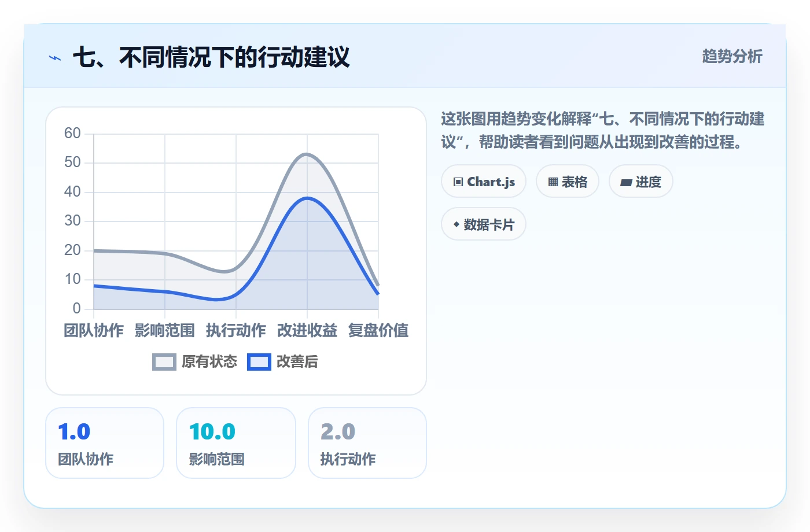
Task: Click the y-axis label 60
Action: click(72, 134)
